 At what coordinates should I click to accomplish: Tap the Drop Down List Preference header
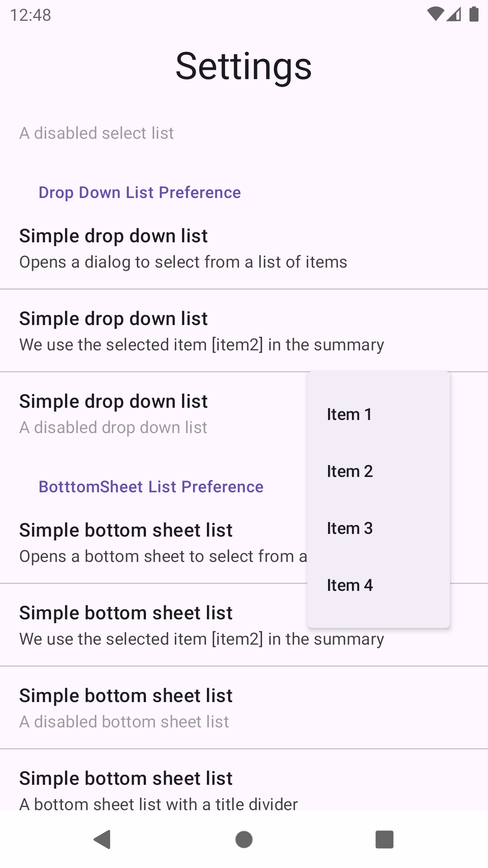tap(140, 193)
